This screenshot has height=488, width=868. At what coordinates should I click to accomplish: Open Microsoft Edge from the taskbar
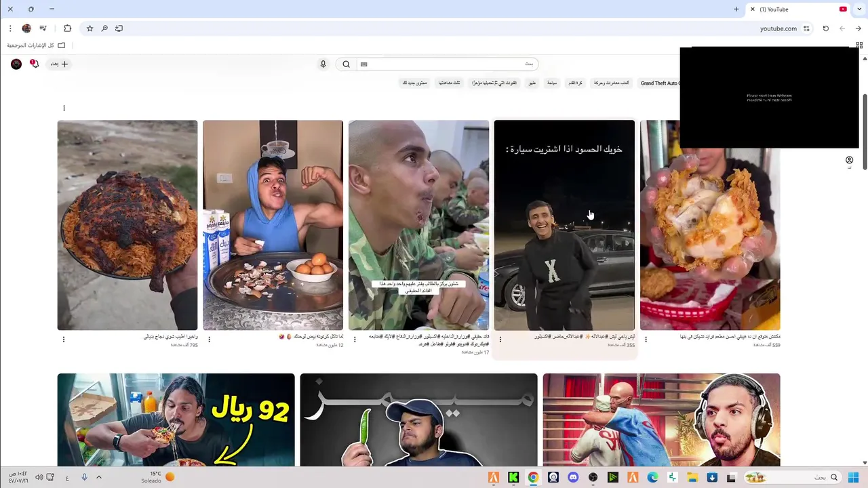point(652,478)
